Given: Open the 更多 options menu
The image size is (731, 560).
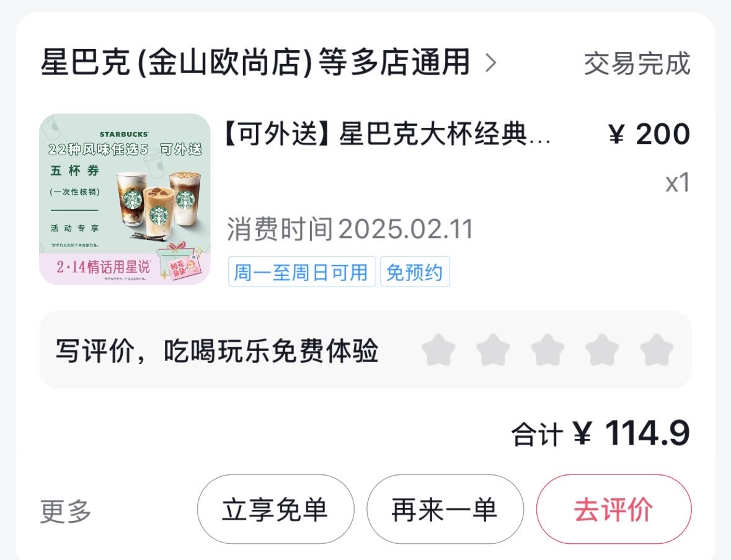Looking at the screenshot, I should 66,511.
